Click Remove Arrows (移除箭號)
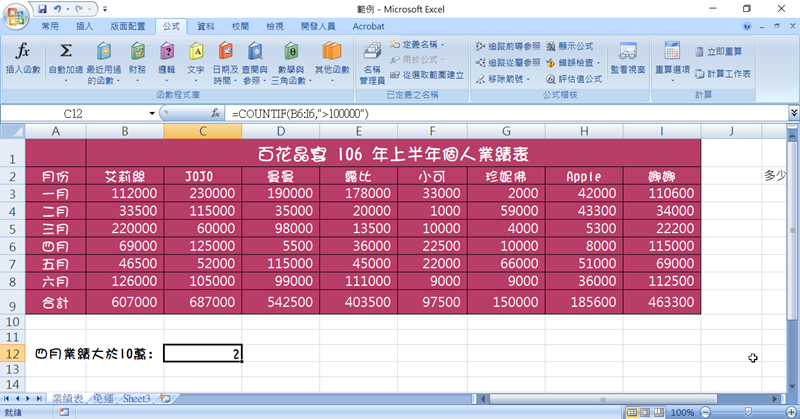The height and width of the screenshot is (419, 800). 500,79
